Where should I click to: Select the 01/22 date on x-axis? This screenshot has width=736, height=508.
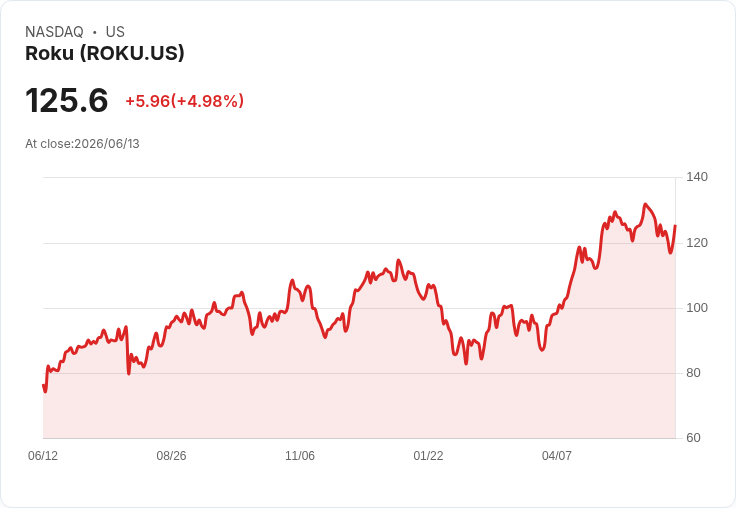pyautogui.click(x=428, y=455)
